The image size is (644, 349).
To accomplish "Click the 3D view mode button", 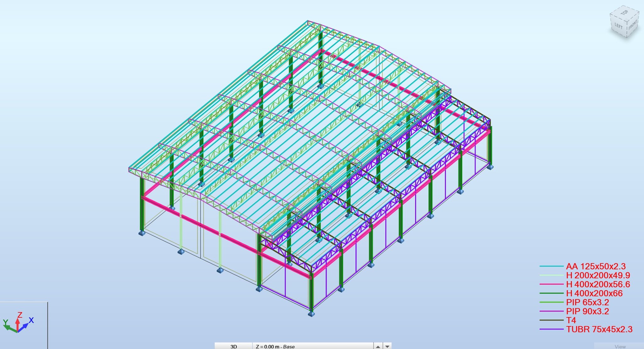I will click(233, 346).
